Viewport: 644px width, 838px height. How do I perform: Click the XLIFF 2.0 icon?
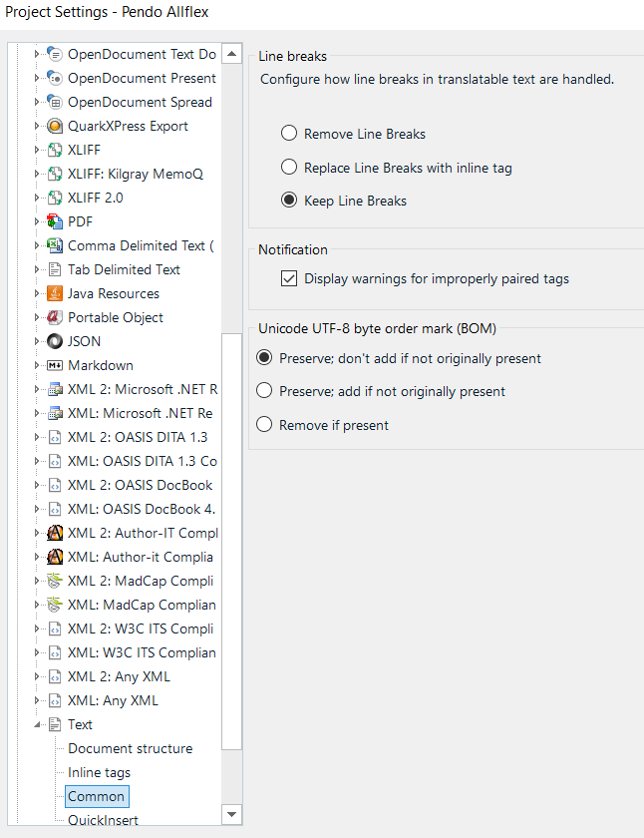[x=55, y=198]
